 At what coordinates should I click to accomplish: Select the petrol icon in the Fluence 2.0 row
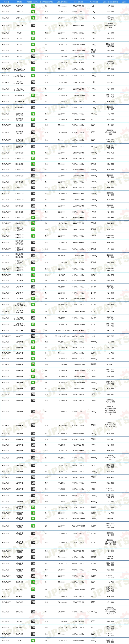pos(33,95)
